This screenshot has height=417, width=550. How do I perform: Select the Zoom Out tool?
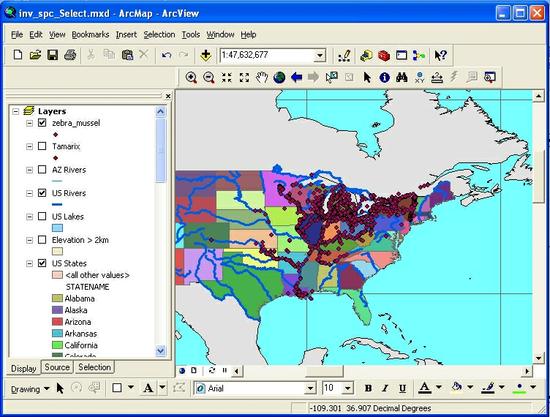pos(209,78)
